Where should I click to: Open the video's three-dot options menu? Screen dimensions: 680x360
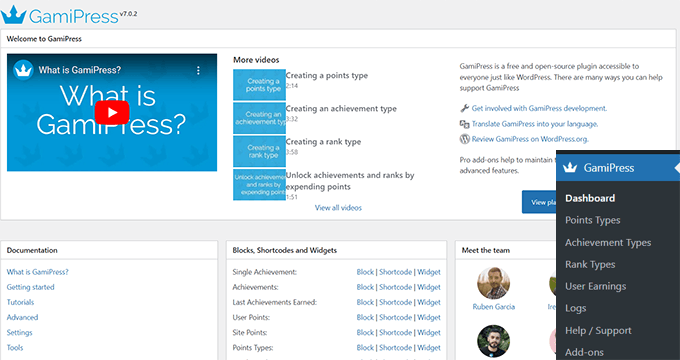click(198, 70)
